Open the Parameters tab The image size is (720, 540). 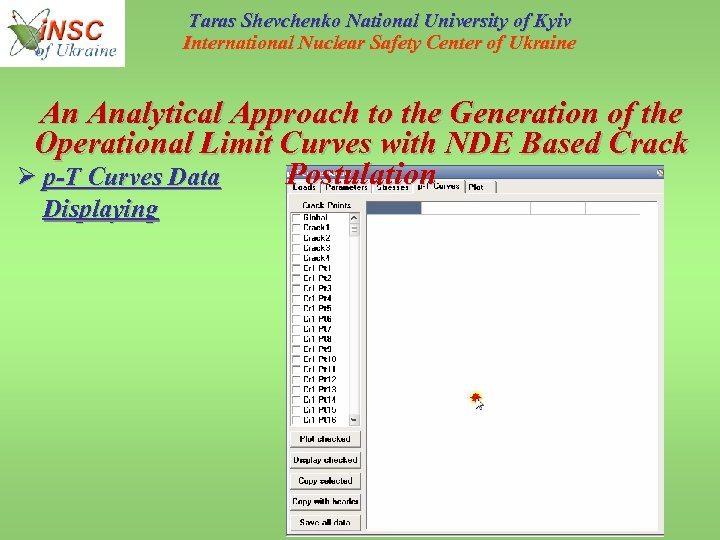(x=346, y=187)
